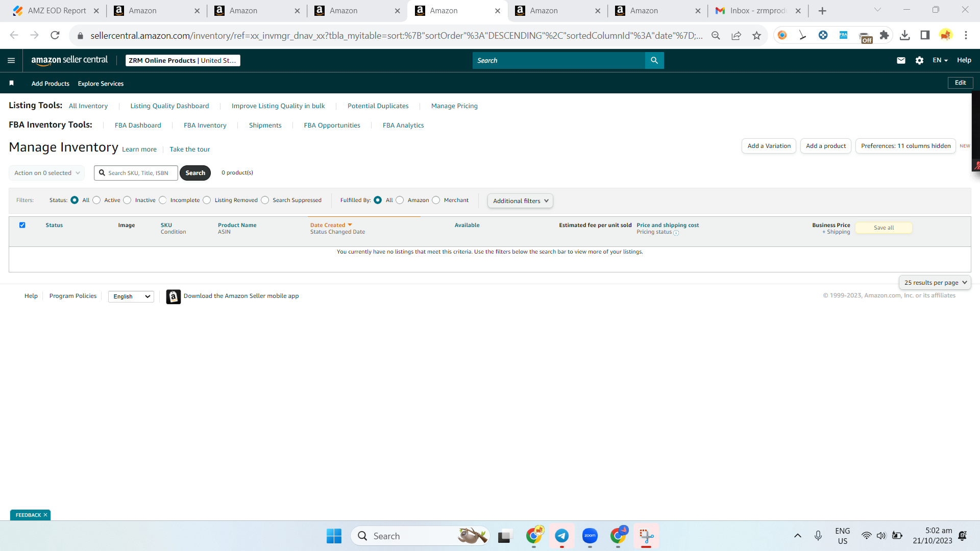Show hidden system tray icons
This screenshot has width=980, height=551.
797,536
